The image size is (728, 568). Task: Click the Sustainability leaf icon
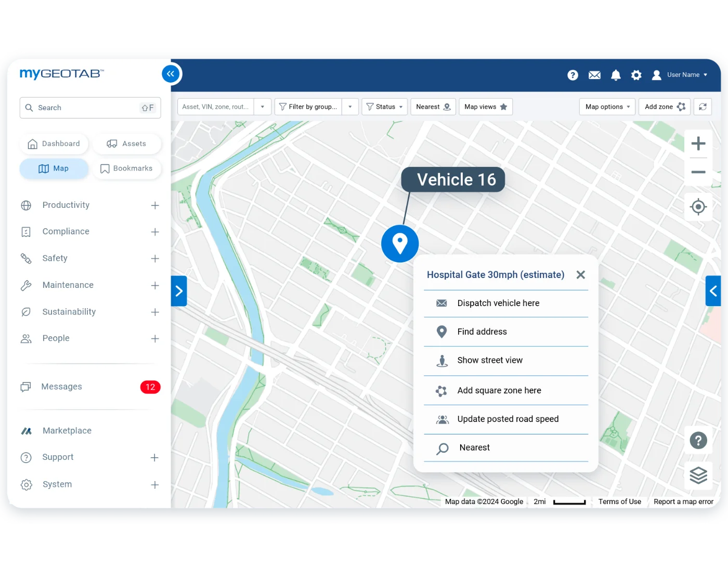26,312
